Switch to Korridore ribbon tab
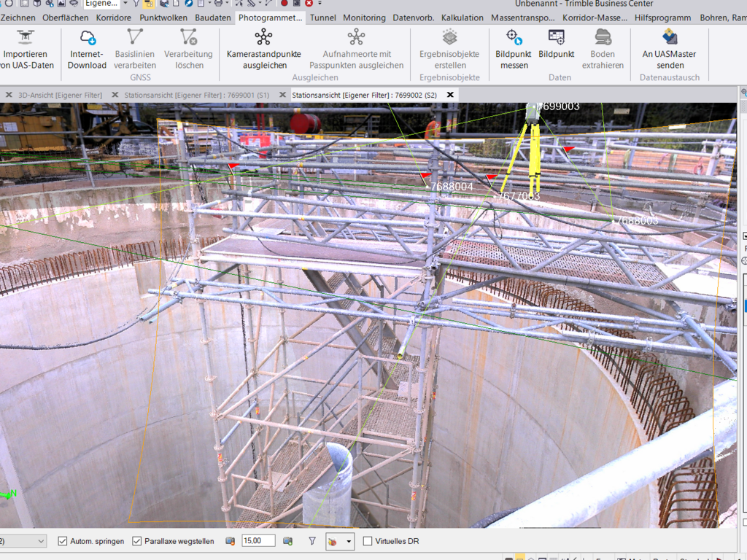The height and width of the screenshot is (560, 747). (x=113, y=17)
